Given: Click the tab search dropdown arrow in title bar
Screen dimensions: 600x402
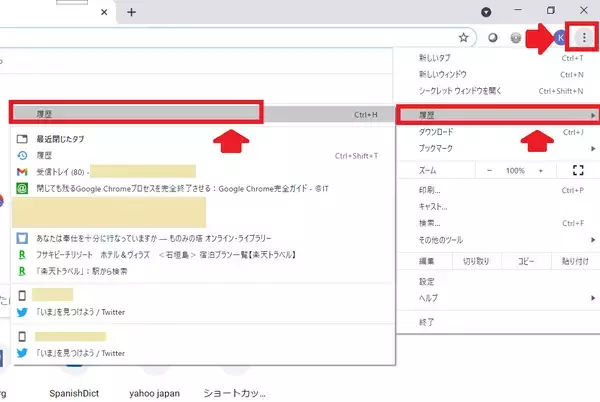Looking at the screenshot, I should coord(487,12).
